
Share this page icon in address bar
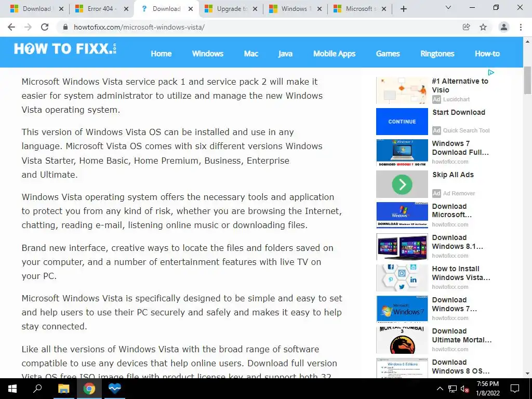point(466,27)
